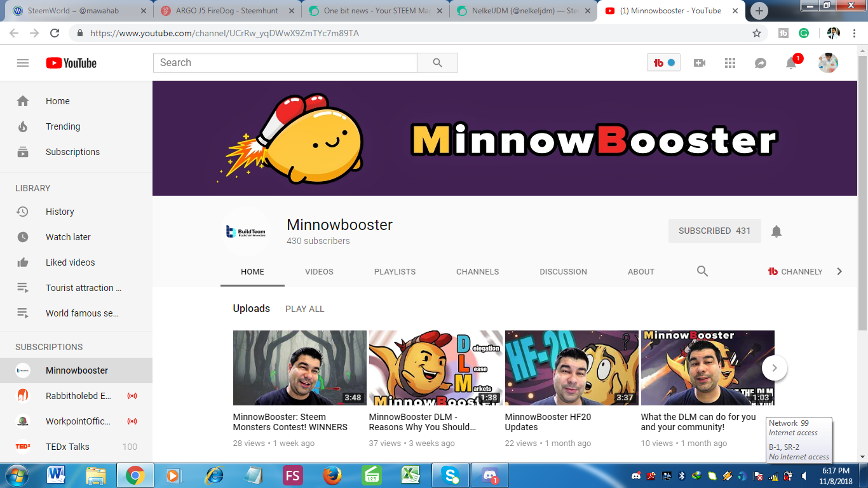The width and height of the screenshot is (868, 488).
Task: Search within the Minnowbooster channel using magnifier icon
Action: coord(702,271)
